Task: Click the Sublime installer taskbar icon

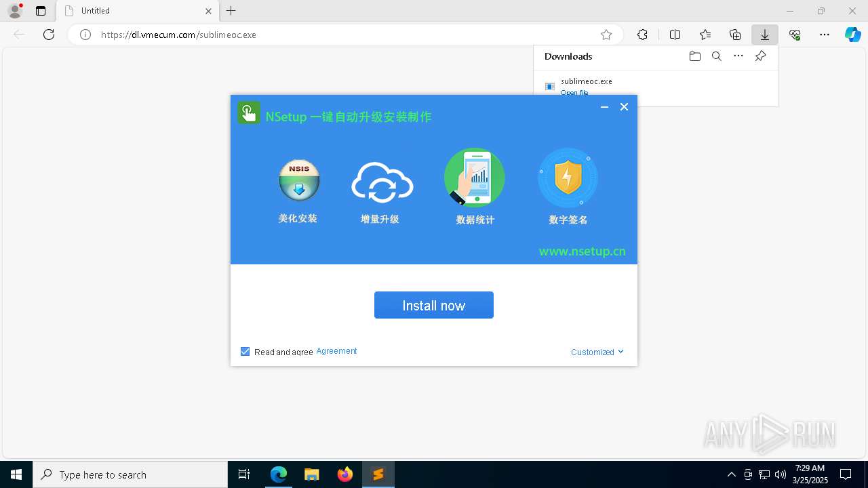Action: click(x=378, y=474)
